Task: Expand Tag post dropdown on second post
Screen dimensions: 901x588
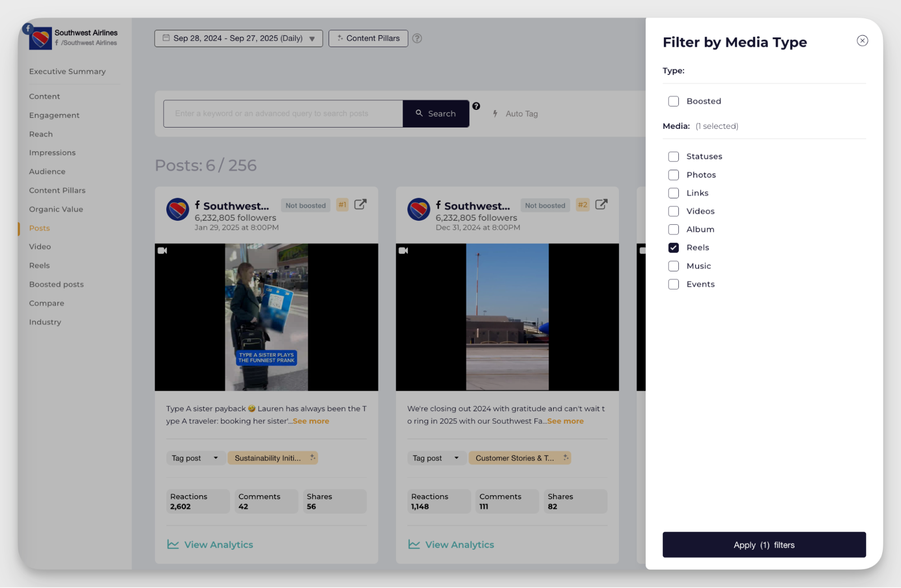Action: (435, 458)
